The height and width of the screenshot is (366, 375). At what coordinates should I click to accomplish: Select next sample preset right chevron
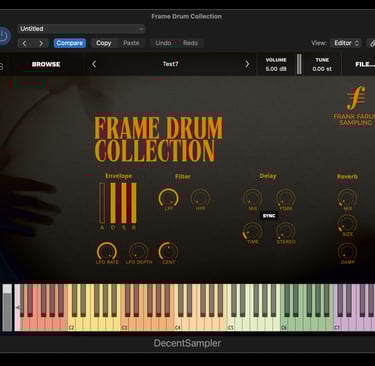247,64
